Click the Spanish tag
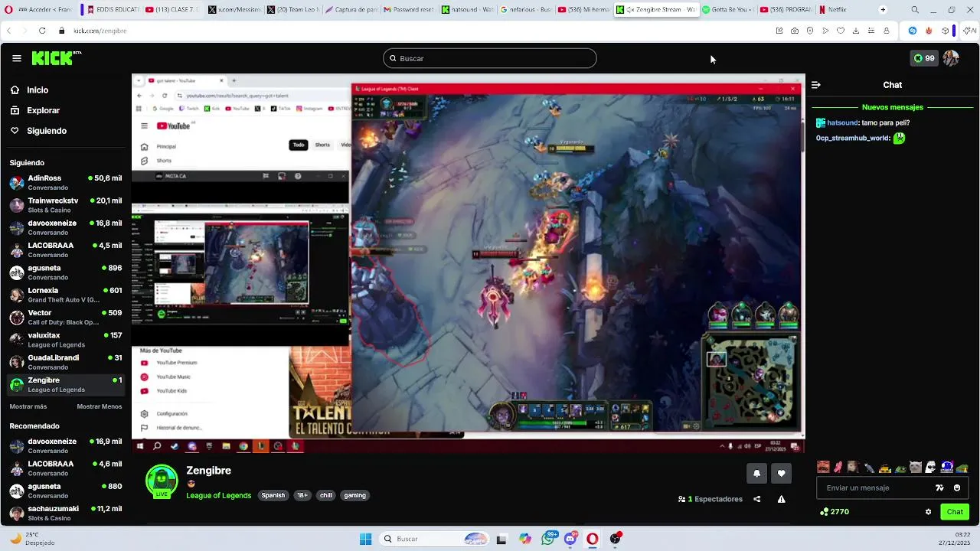Viewport: 980px width, 551px height. [273, 495]
